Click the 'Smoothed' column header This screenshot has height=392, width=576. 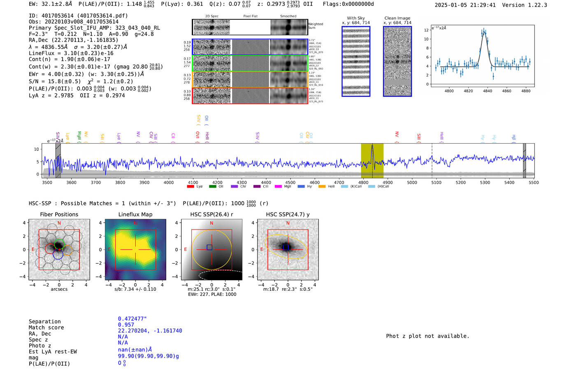(288, 16)
